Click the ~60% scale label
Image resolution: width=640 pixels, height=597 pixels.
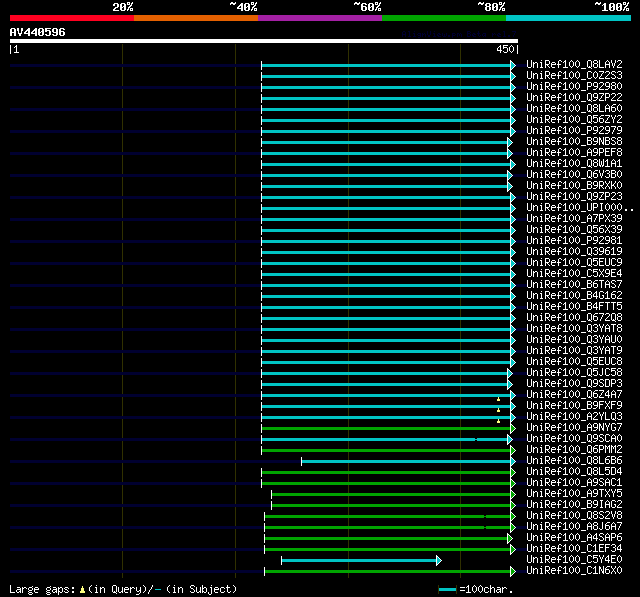pos(367,7)
